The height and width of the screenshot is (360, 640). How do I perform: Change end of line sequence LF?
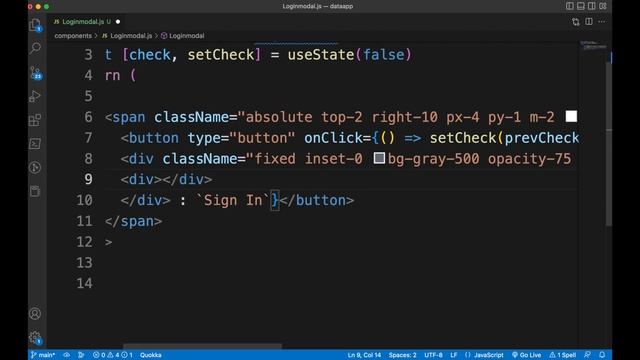[x=453, y=355]
